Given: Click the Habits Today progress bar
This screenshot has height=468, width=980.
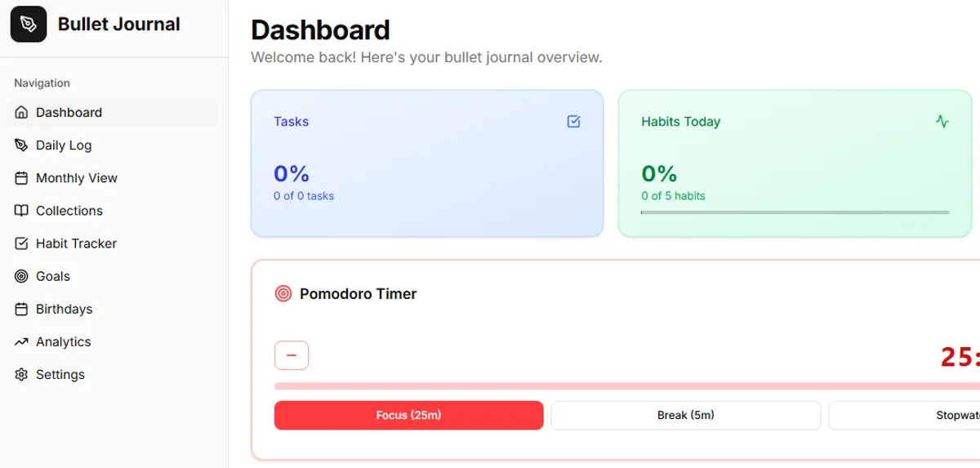Looking at the screenshot, I should 795,212.
